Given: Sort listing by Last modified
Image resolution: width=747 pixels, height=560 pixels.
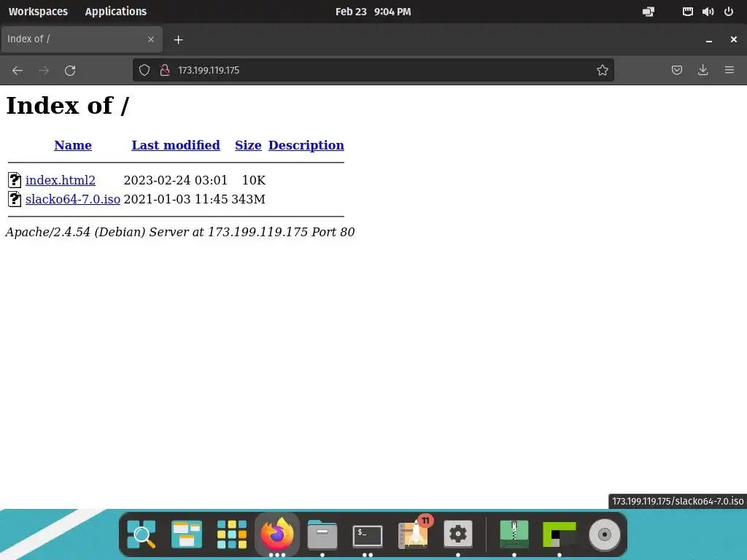Looking at the screenshot, I should click(176, 145).
